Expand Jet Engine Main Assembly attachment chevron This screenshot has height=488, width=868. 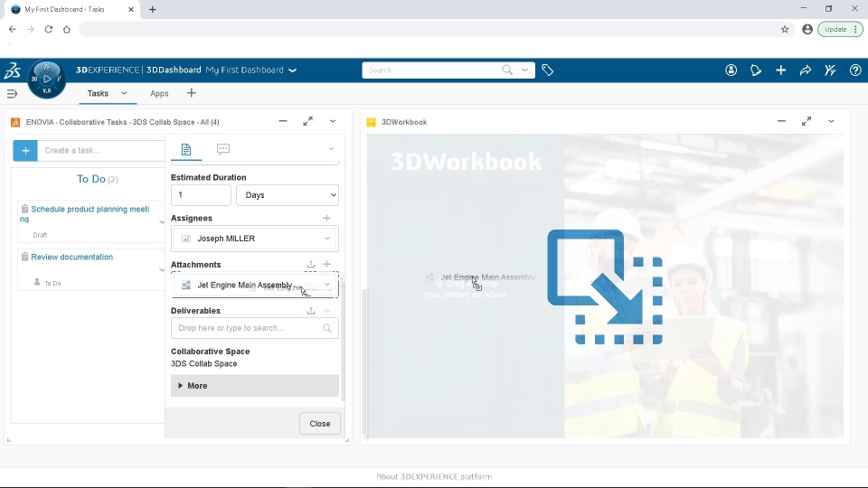click(327, 285)
